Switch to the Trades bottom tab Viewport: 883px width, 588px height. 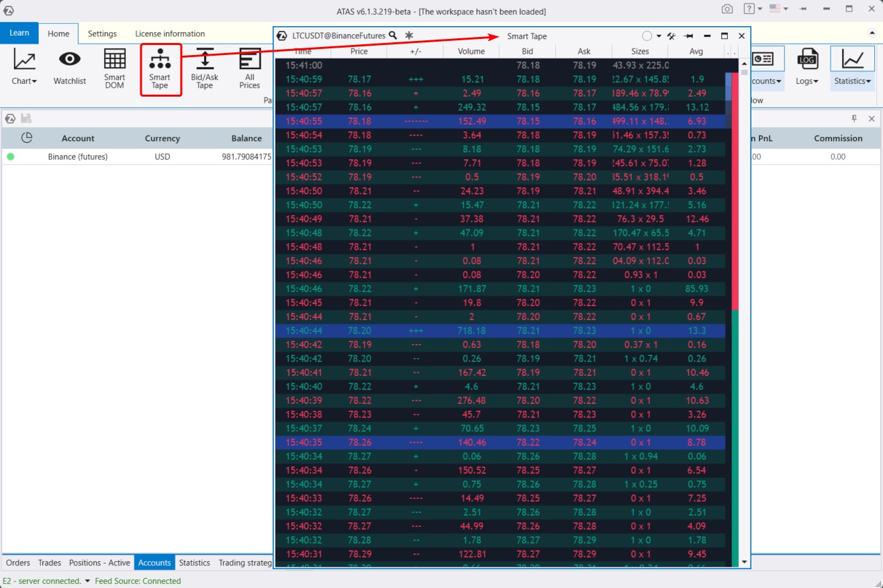pyautogui.click(x=50, y=562)
